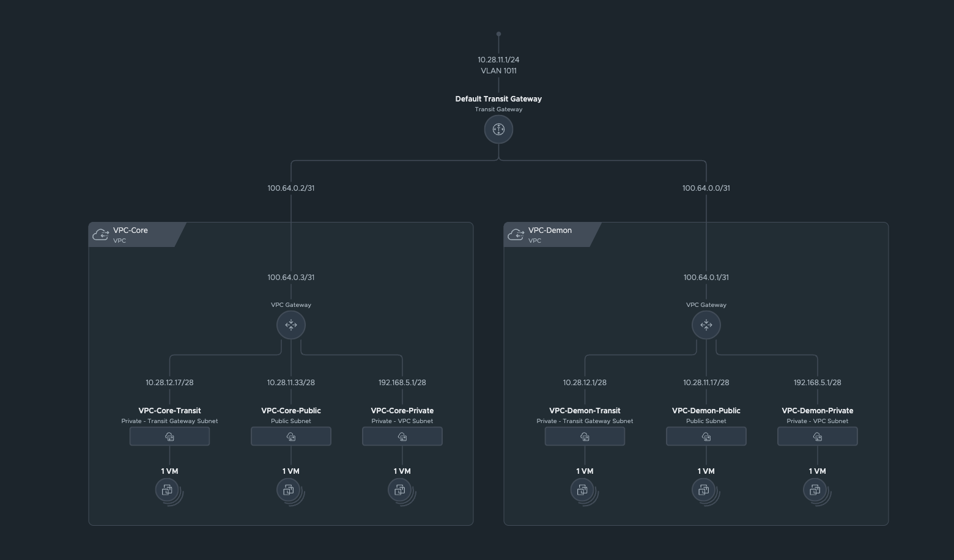Click the VPC-Demon cloud icon

pyautogui.click(x=516, y=235)
